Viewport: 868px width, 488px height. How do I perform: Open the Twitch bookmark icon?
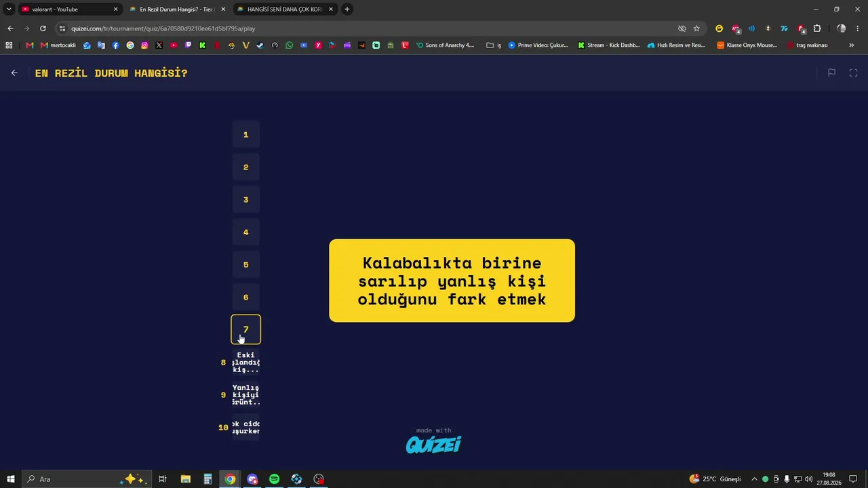(188, 45)
